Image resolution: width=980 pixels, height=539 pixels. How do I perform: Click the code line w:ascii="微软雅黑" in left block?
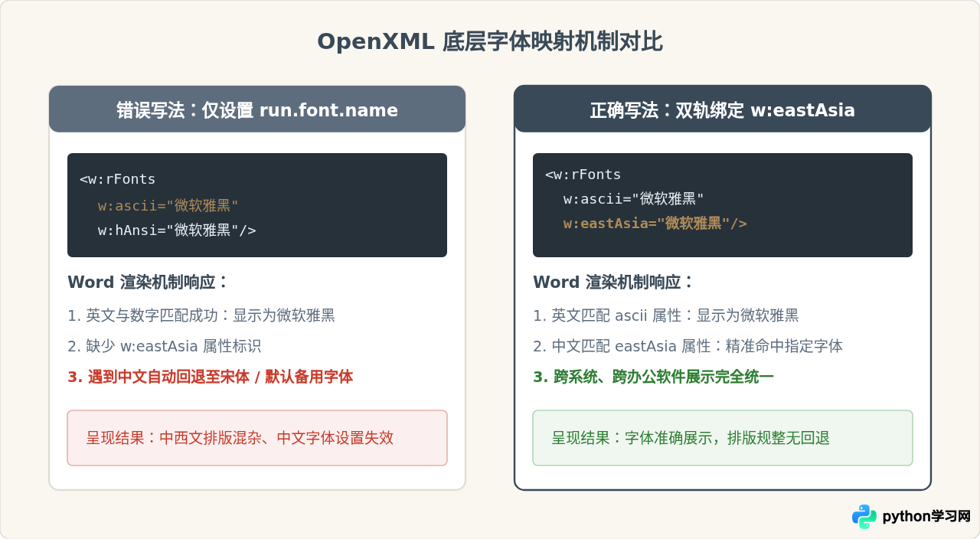point(168,205)
